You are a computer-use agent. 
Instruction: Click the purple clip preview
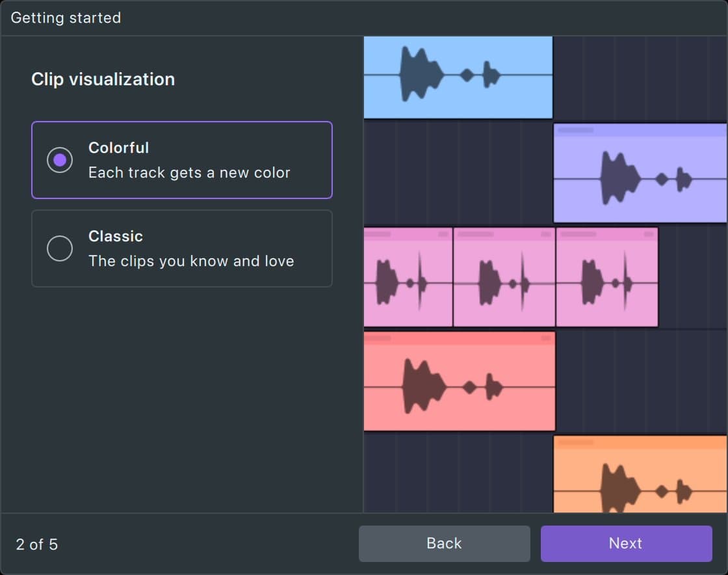point(640,173)
